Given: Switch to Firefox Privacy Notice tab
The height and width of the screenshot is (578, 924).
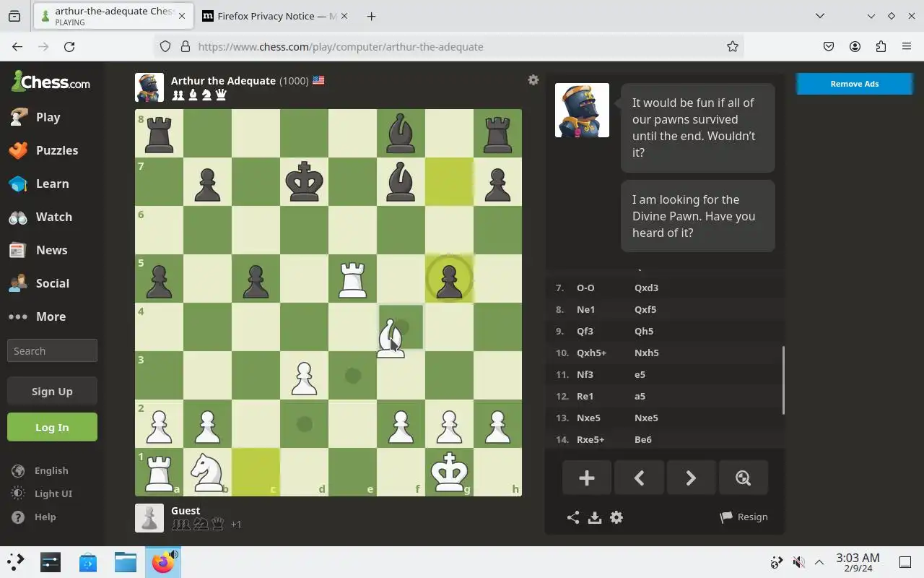Looking at the screenshot, I should tap(275, 16).
